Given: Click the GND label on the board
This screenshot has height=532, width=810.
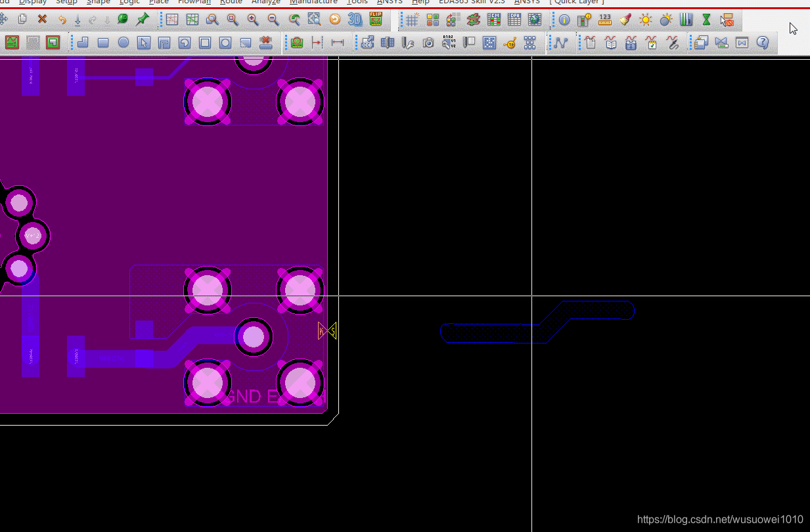Looking at the screenshot, I should tap(242, 396).
